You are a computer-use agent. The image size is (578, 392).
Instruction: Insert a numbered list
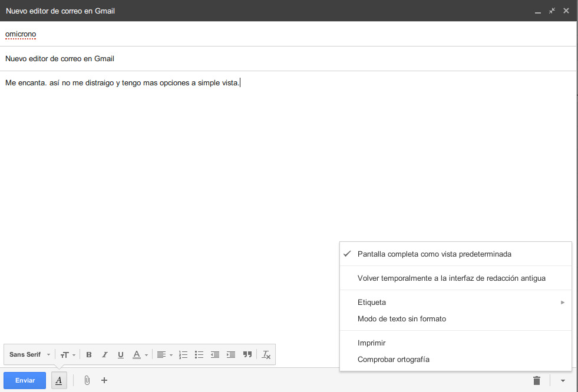click(183, 354)
